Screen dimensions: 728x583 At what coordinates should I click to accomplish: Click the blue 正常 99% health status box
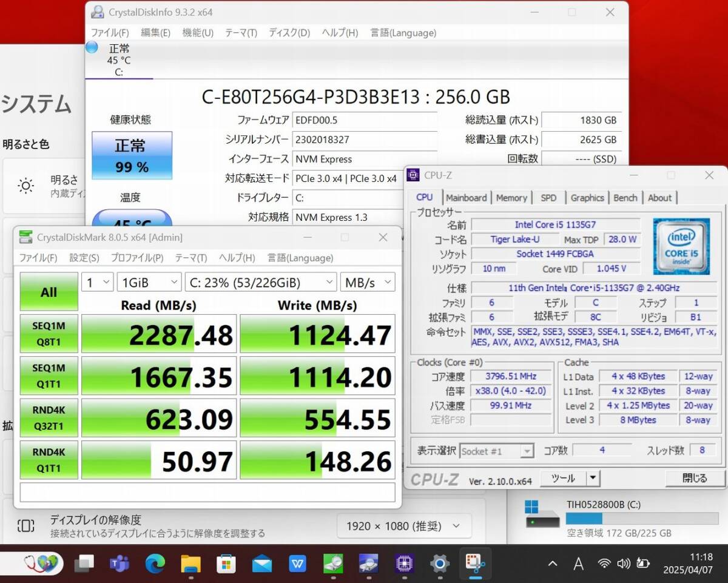(132, 156)
